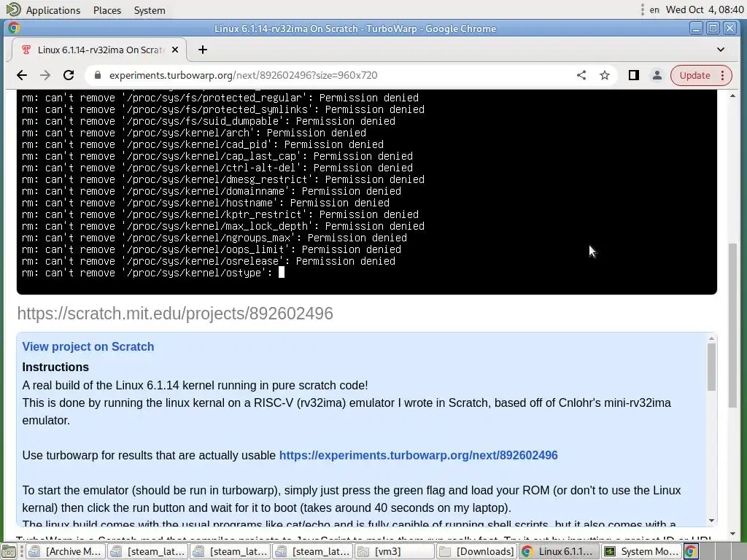Open a new tab with plus button
Viewport: 747px width, 560px height.
(203, 50)
